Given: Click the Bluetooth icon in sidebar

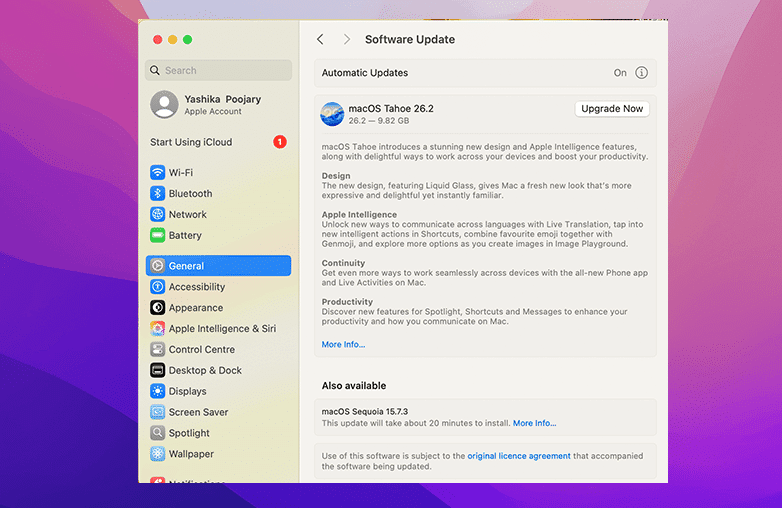Looking at the screenshot, I should click(158, 193).
